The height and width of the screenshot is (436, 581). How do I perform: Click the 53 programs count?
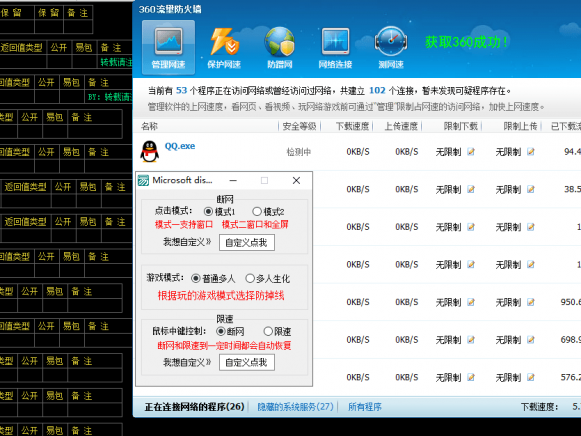pyautogui.click(x=181, y=90)
